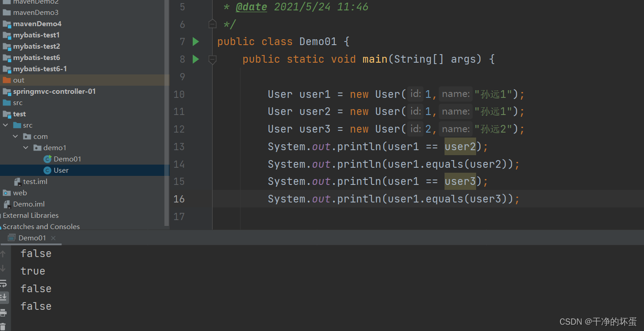644x331 pixels.
Task: Fold the comment block ending line 6
Action: click(x=213, y=24)
